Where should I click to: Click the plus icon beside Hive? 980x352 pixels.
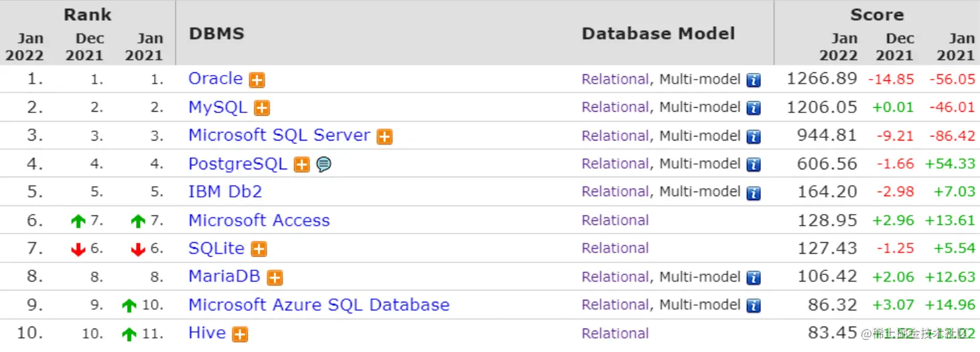coord(240,335)
